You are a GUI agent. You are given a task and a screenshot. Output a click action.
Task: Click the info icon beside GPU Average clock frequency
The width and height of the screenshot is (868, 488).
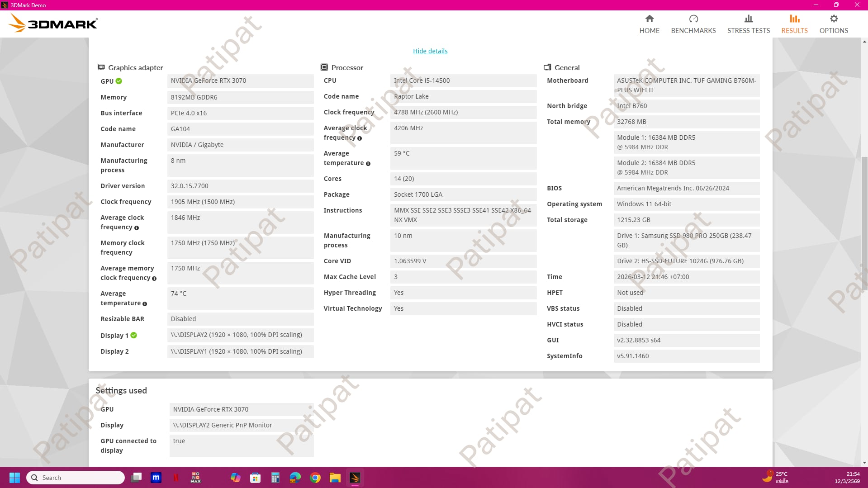coord(137,228)
